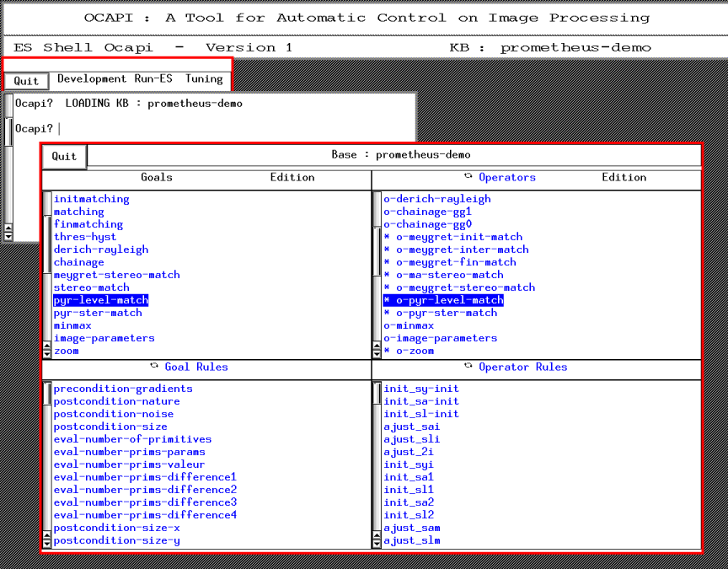The height and width of the screenshot is (569, 728).
Task: Select the thres-hyst goal
Action: [x=85, y=237]
